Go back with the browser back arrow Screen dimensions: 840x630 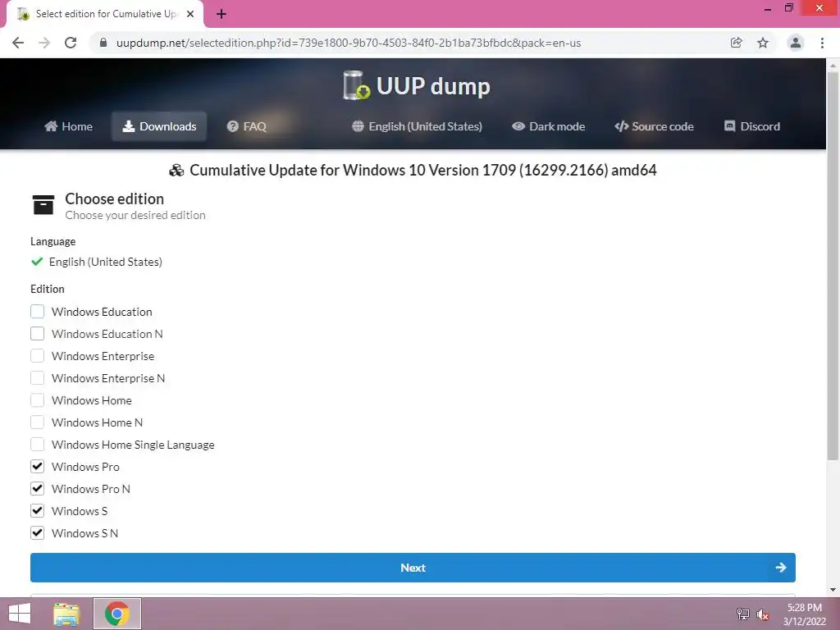point(18,43)
